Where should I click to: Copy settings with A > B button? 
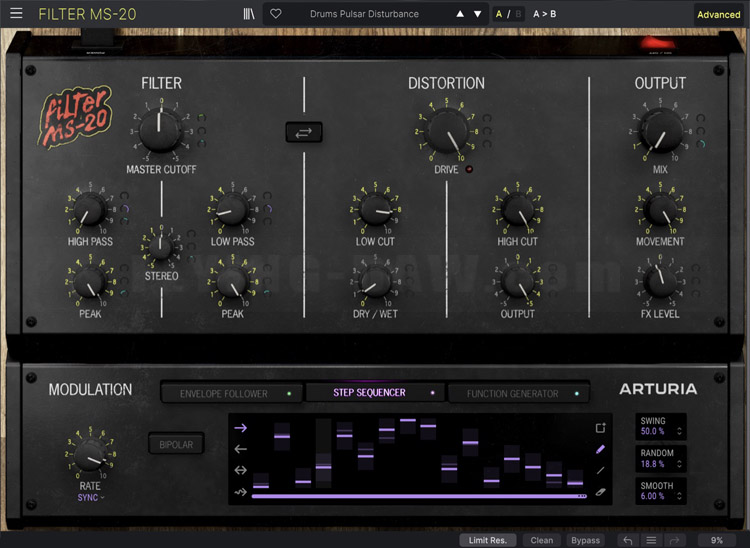(544, 14)
